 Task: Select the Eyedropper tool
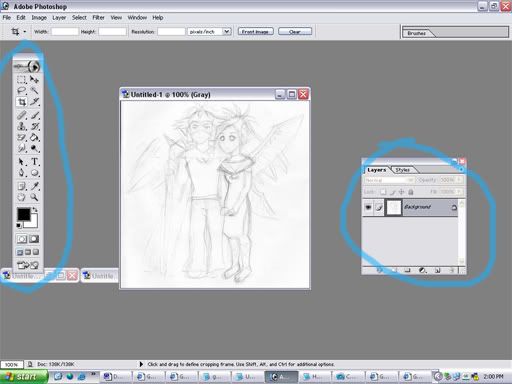pyautogui.click(x=34, y=186)
